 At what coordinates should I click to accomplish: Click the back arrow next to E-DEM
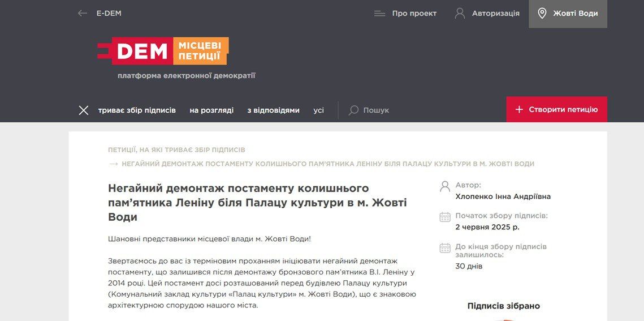point(83,13)
